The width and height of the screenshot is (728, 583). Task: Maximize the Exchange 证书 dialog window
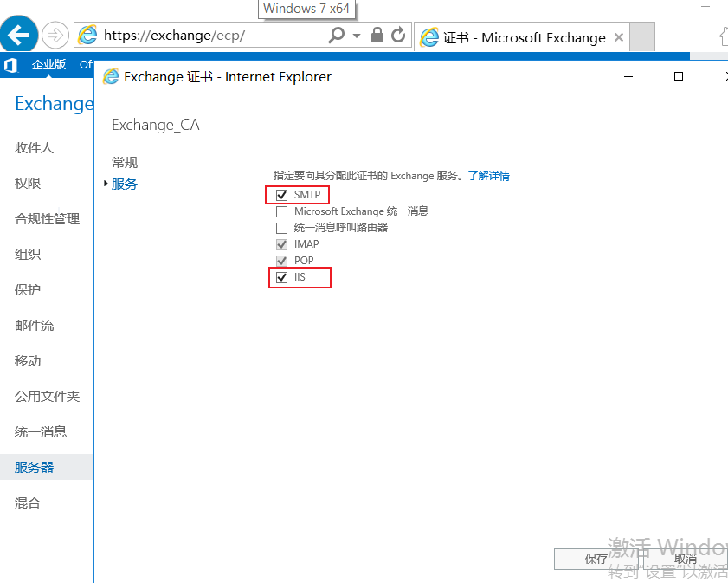coord(679,76)
